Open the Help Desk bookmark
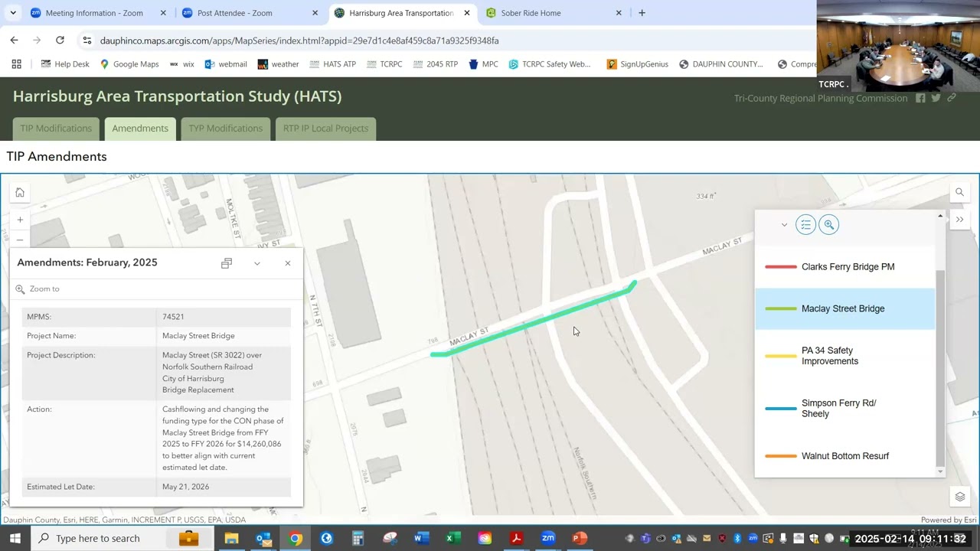 (65, 64)
